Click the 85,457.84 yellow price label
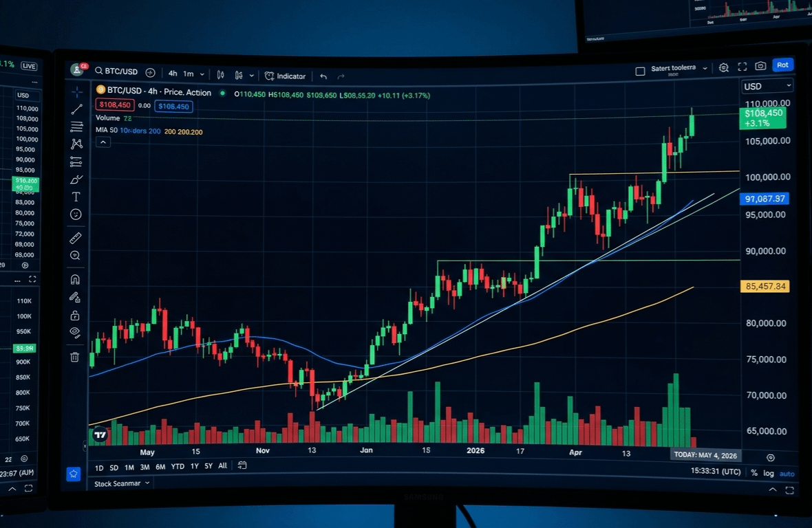This screenshot has height=528, width=812. pyautogui.click(x=765, y=286)
